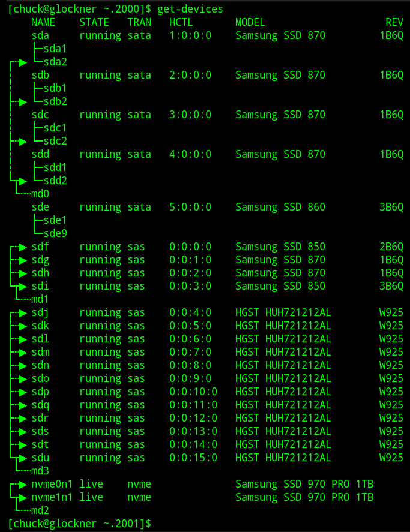Select the TRAN column header
The height and width of the screenshot is (532, 410).
point(139,22)
